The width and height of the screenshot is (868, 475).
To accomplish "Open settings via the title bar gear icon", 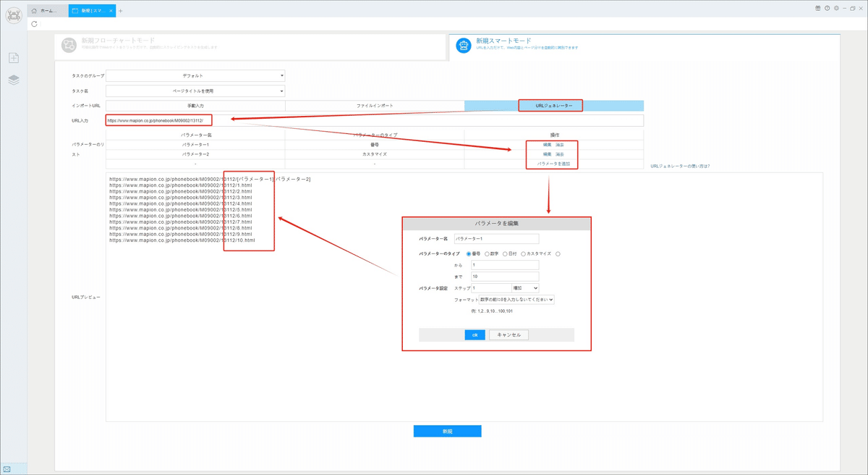I will pyautogui.click(x=836, y=8).
